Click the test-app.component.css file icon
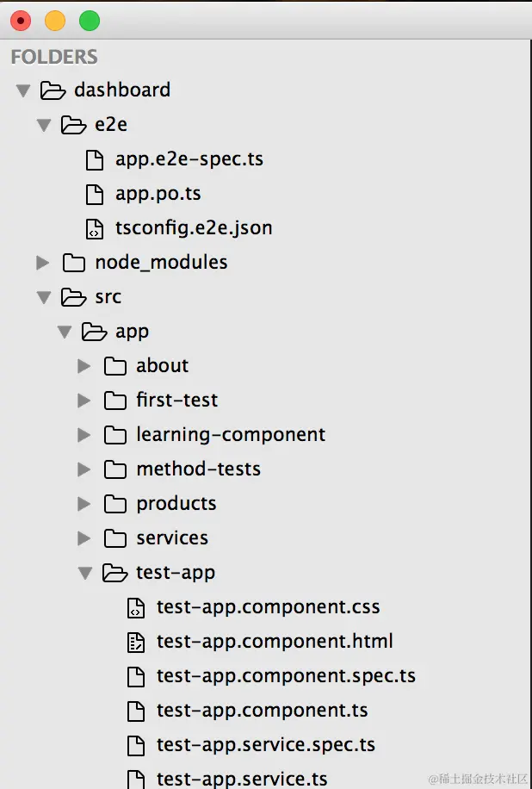 coord(136,607)
